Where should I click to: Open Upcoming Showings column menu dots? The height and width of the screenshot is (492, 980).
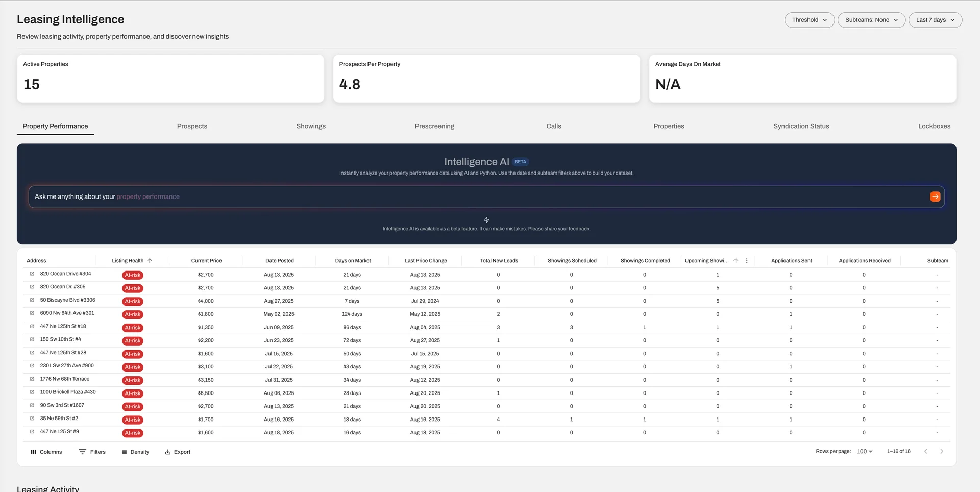tap(747, 261)
